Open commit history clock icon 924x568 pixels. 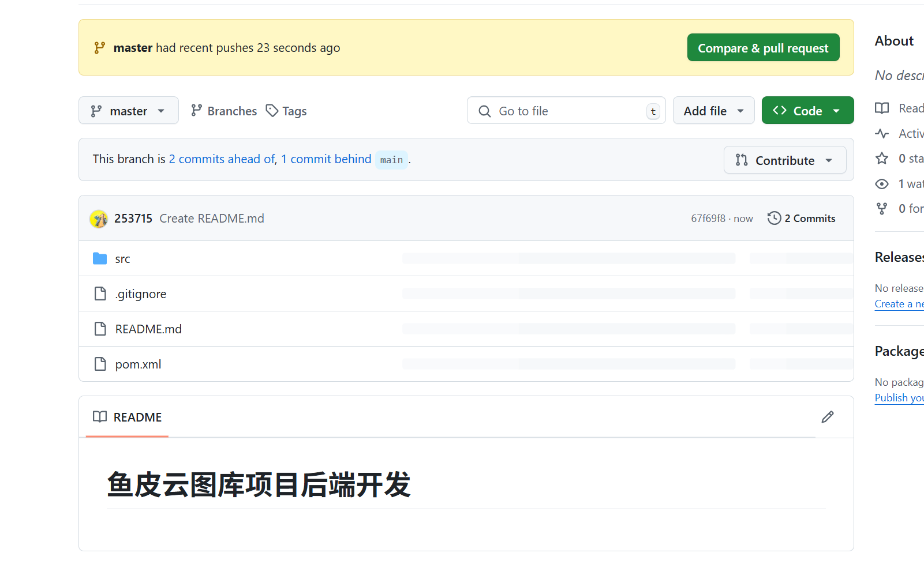click(x=774, y=218)
